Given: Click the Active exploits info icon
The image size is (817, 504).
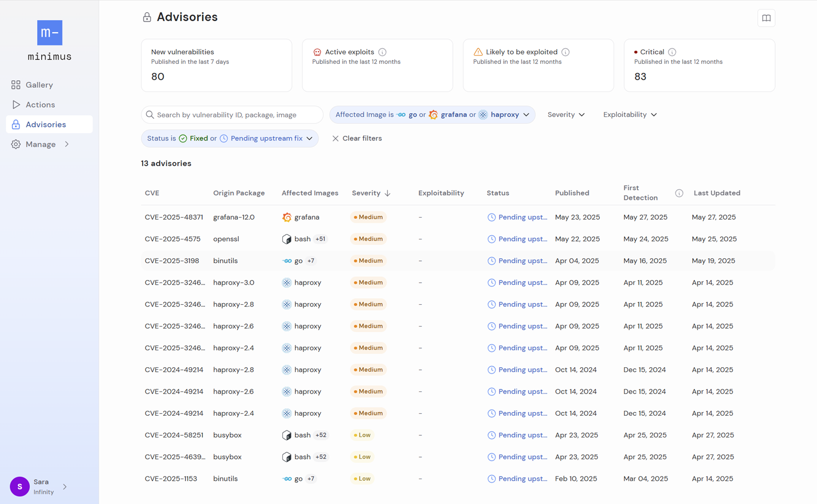Looking at the screenshot, I should pos(382,52).
